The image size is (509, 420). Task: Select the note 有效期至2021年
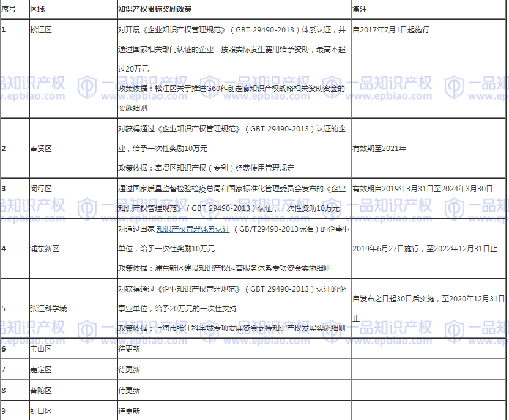[x=379, y=149]
